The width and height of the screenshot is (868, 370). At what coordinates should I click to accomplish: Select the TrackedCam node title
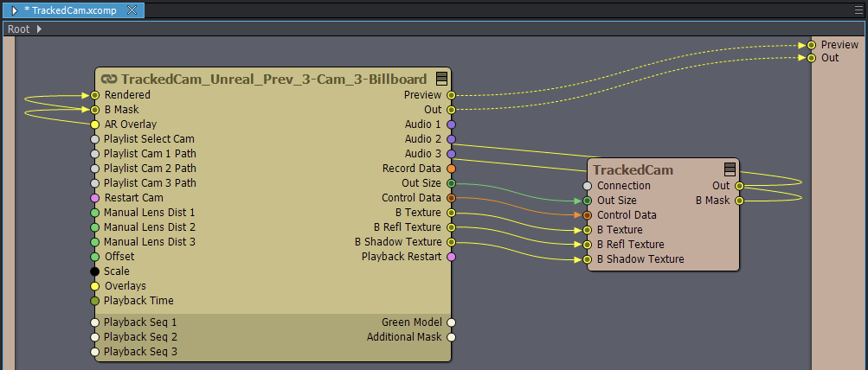(633, 169)
